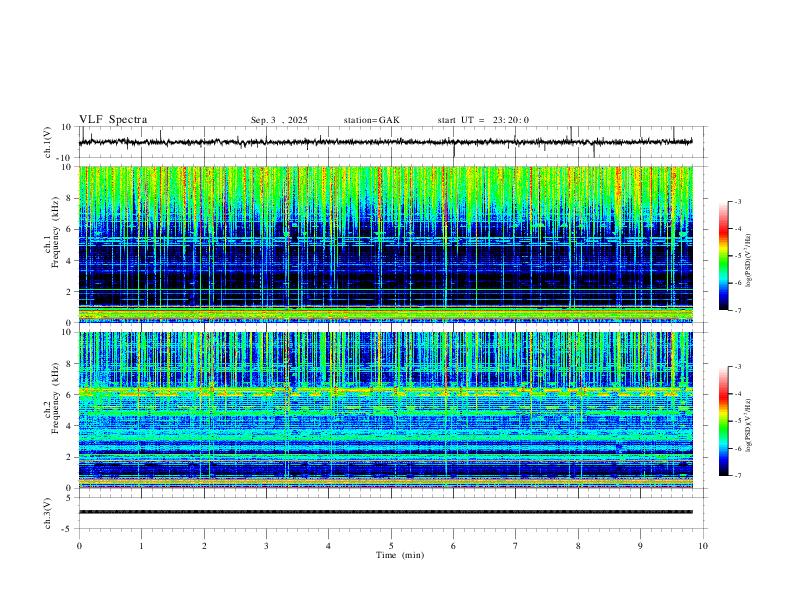This screenshot has height=612, width=792.
Task: Click the 'ch.3(V)' axis label
Action: pyautogui.click(x=48, y=513)
